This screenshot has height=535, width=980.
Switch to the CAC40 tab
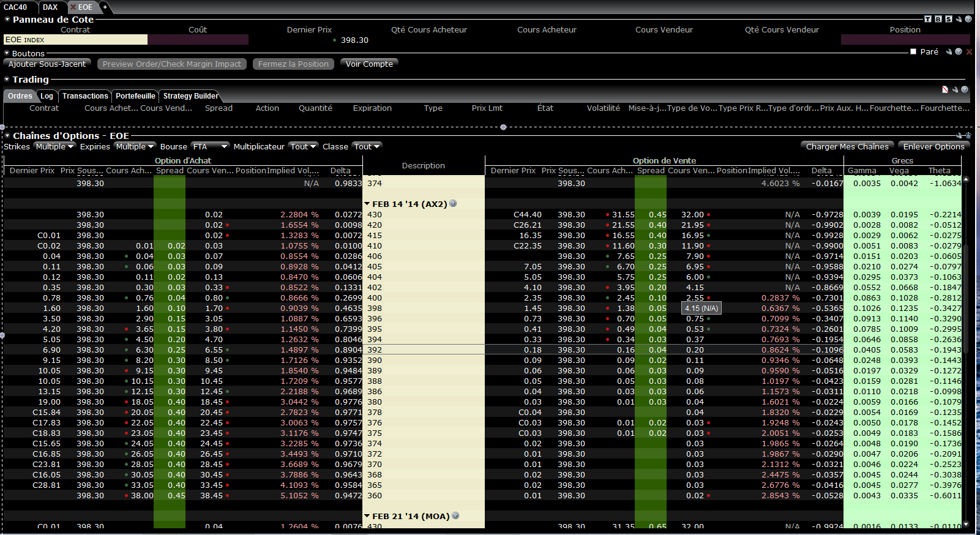pyautogui.click(x=16, y=7)
